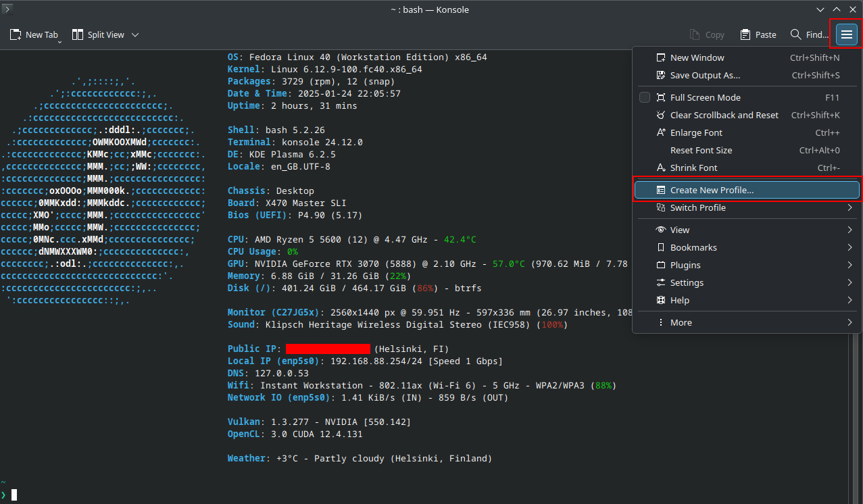The height and width of the screenshot is (504, 863).
Task: Click the 'bash 5.2.26' shell text
Action: click(x=295, y=130)
